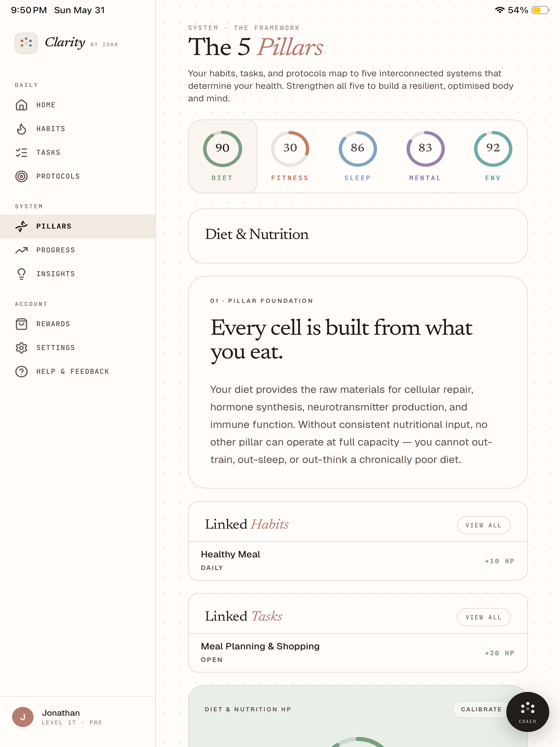Tap the Linked Habits heading
The height and width of the screenshot is (747, 560).
point(247,524)
